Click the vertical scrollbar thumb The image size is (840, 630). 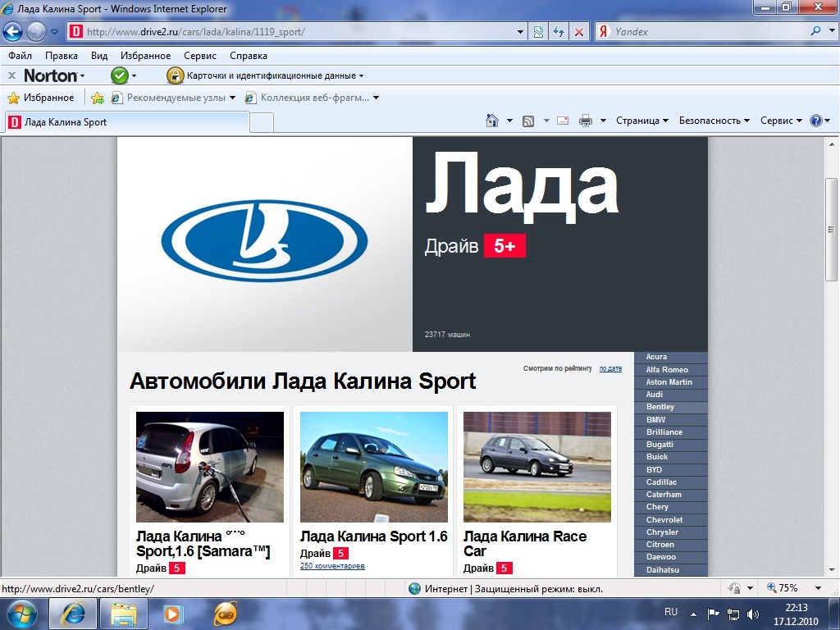pyautogui.click(x=832, y=230)
